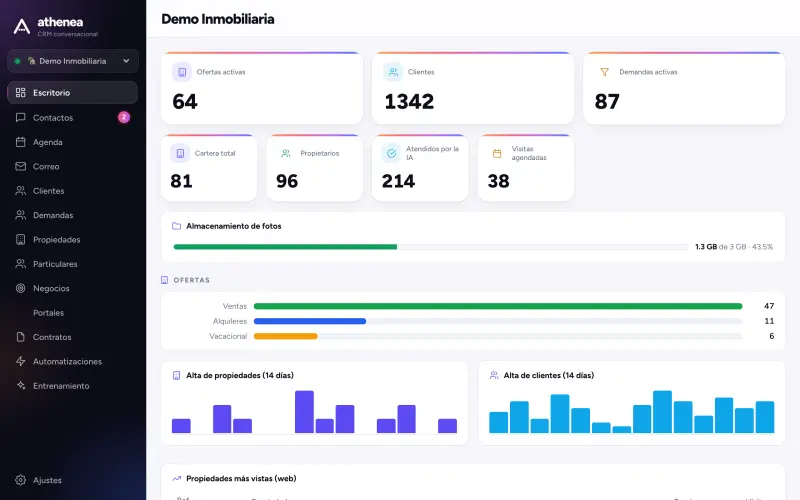Open the Contactos section

[x=72, y=117]
